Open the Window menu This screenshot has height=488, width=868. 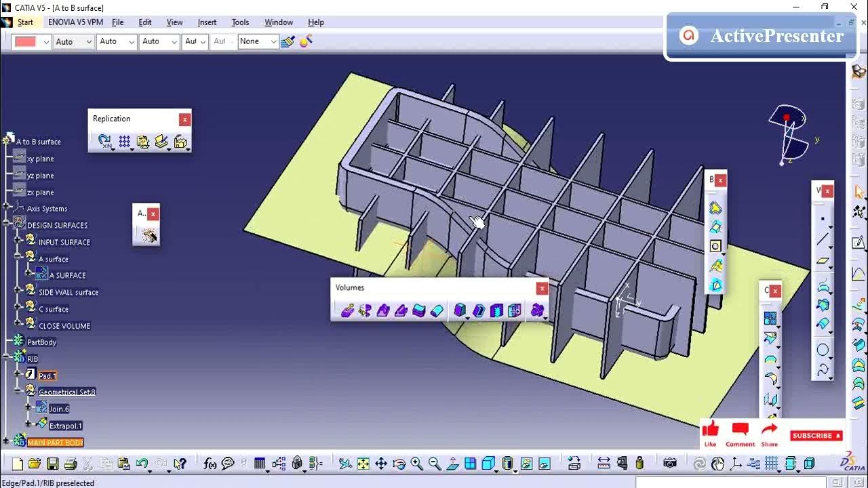pyautogui.click(x=279, y=22)
